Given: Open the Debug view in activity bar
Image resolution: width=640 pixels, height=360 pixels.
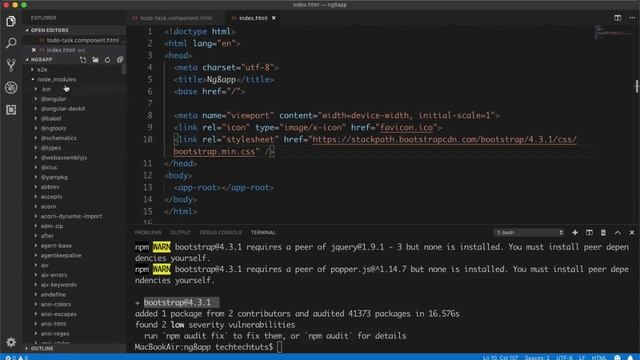Looking at the screenshot, I should pos(11,87).
